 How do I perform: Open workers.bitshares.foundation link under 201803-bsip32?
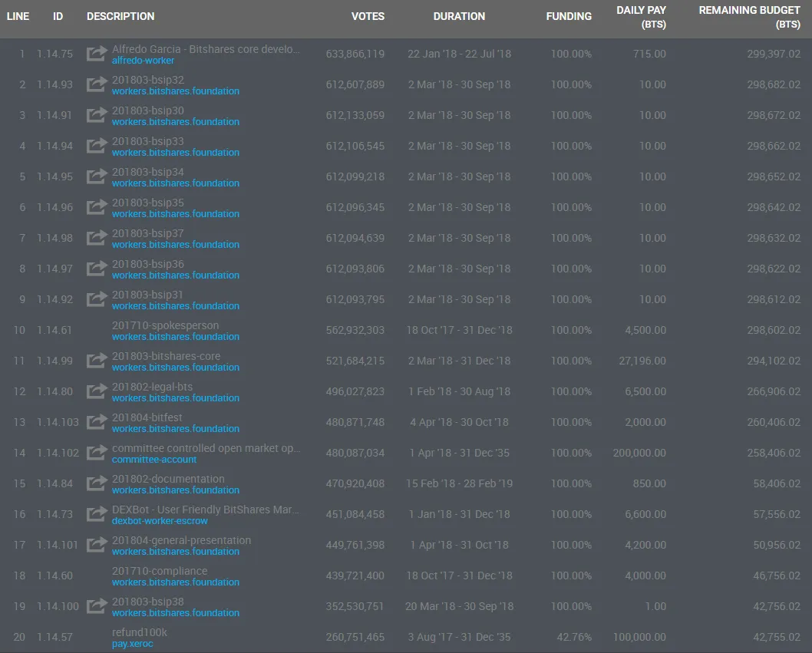(176, 91)
